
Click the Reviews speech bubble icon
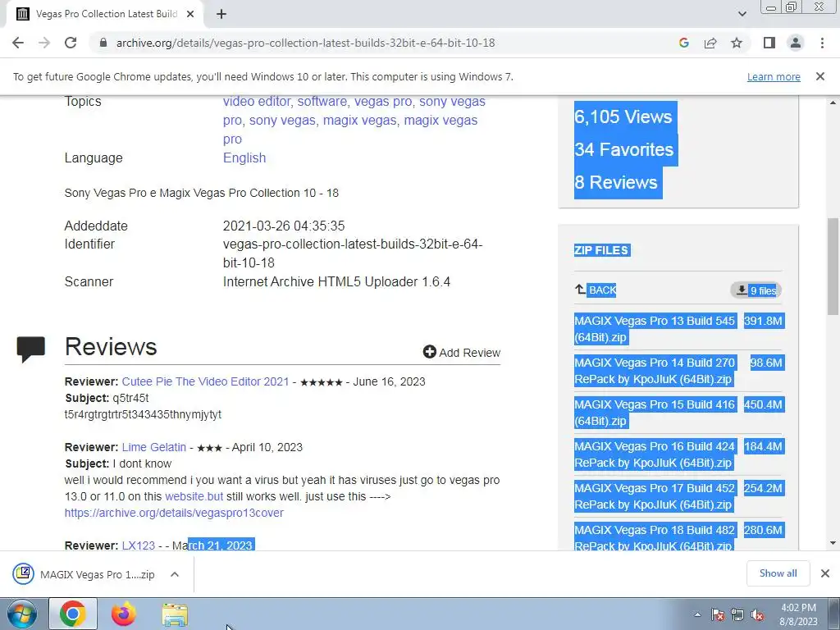pos(31,349)
